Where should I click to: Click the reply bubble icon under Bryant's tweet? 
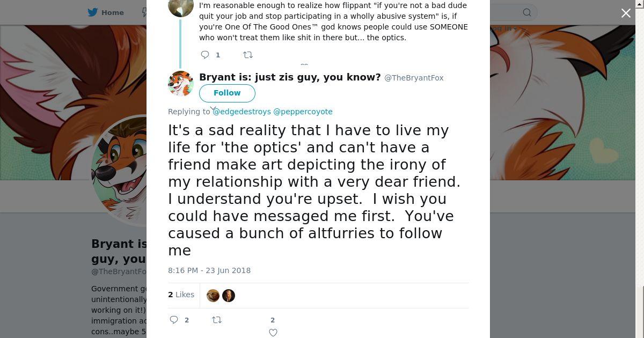coord(174,320)
